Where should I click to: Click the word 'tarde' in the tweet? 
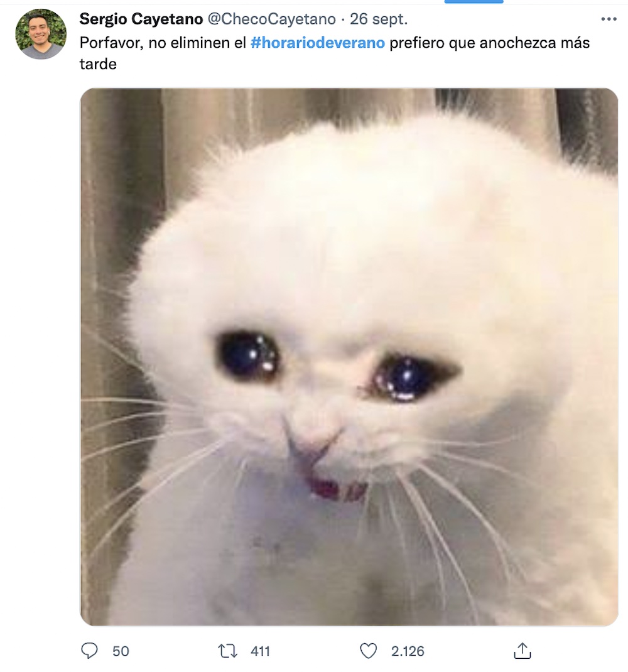coord(98,64)
